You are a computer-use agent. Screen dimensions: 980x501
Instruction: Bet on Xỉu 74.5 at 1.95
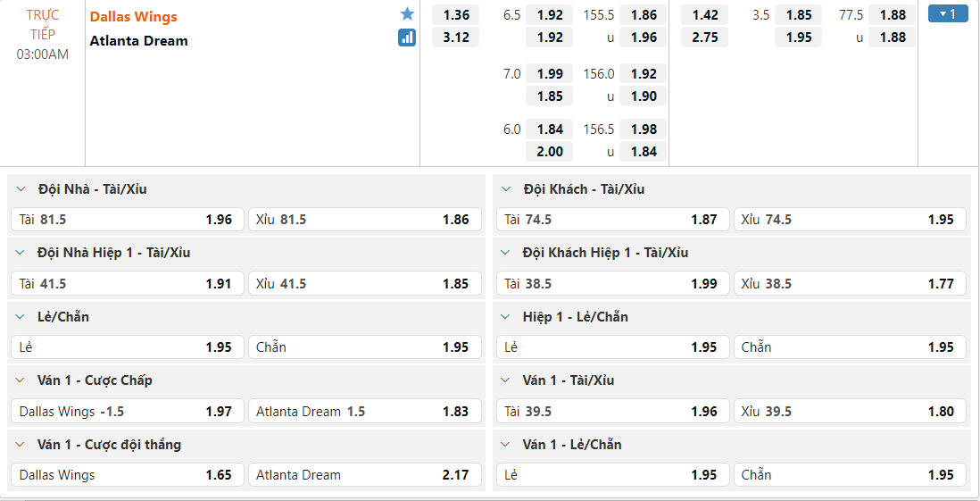point(849,220)
